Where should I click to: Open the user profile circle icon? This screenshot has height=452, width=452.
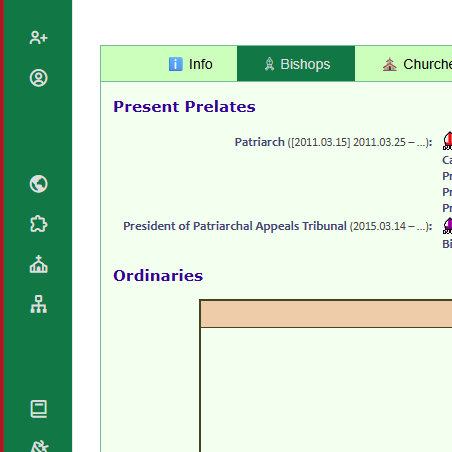[39, 78]
